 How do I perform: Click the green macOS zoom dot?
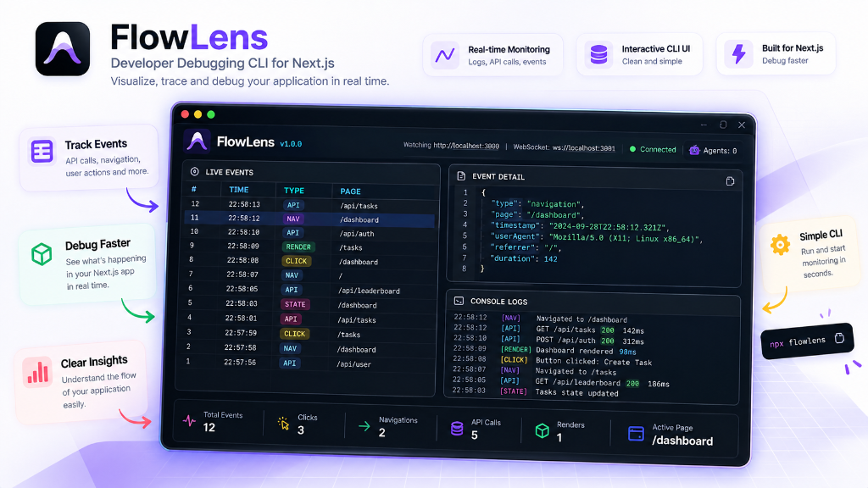pyautogui.click(x=211, y=114)
